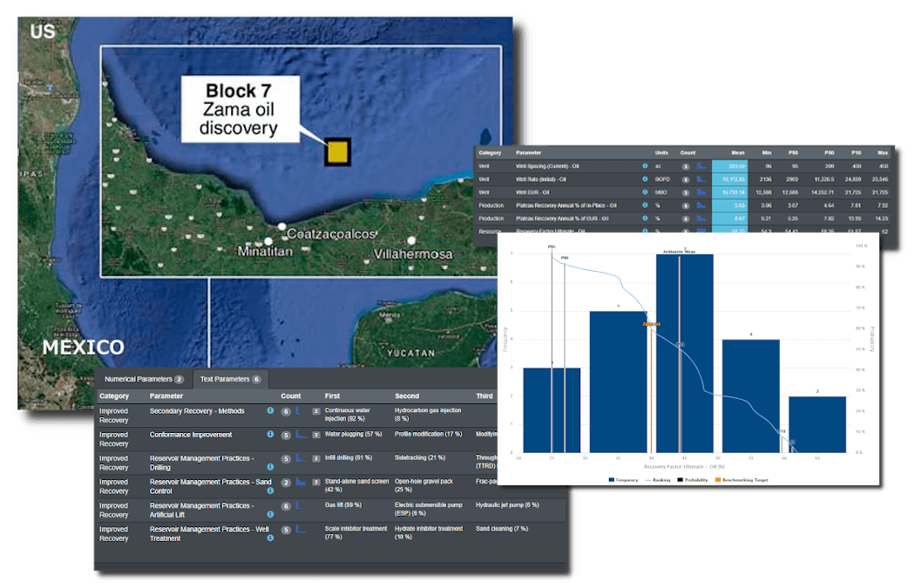Sort numerical table by Mean header
The image size is (915, 588).
[x=738, y=152]
